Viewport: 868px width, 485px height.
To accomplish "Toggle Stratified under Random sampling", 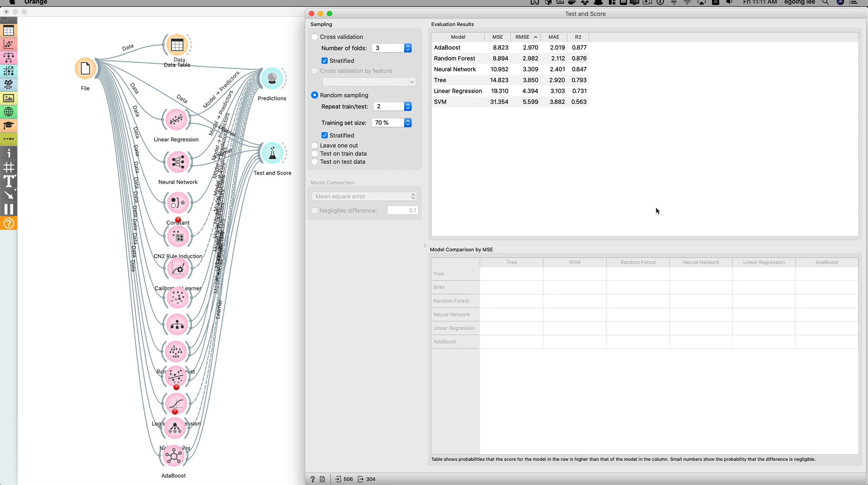I will point(325,135).
